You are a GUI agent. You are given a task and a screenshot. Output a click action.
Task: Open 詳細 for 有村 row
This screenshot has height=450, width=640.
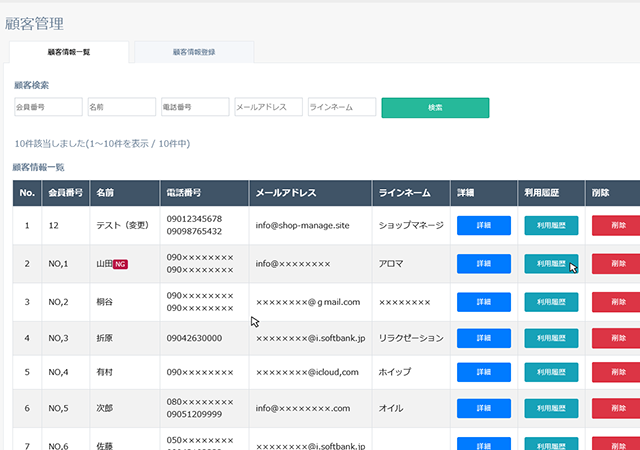coord(484,372)
